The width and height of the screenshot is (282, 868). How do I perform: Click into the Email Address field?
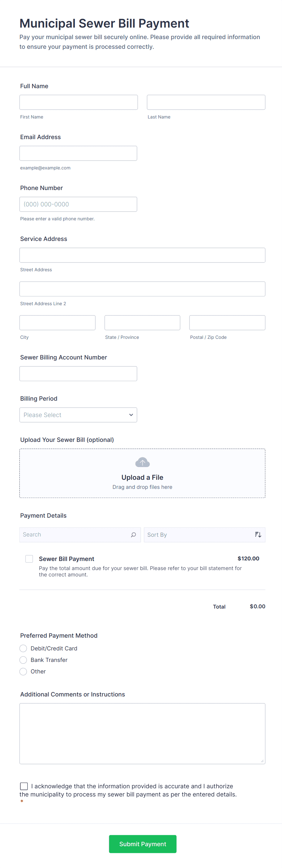[78, 153]
